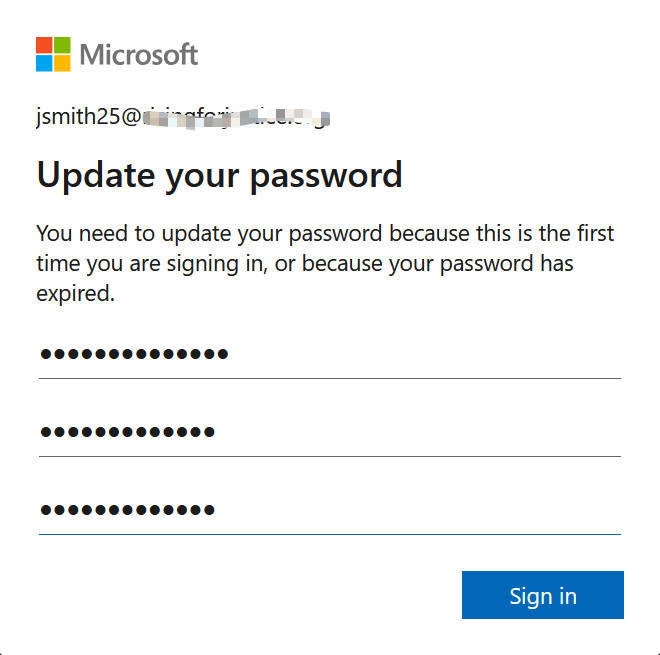Click the first line of password explanation
The width and height of the screenshot is (660, 655).
point(325,234)
